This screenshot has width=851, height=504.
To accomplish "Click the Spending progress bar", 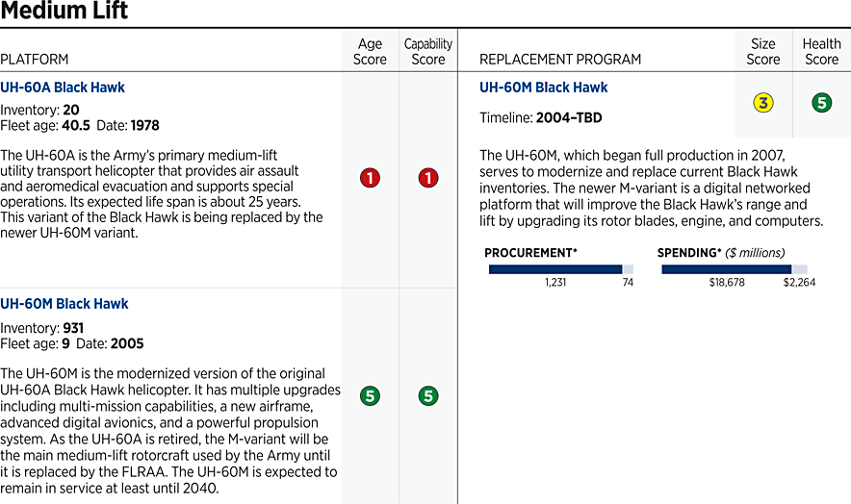I will click(x=734, y=269).
